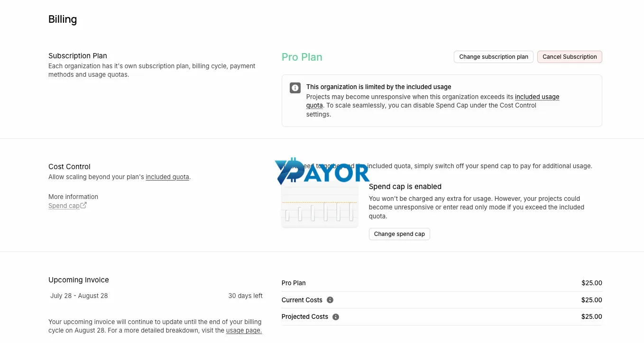
Task: Click the info icon in the usage notice
Action: (x=295, y=88)
